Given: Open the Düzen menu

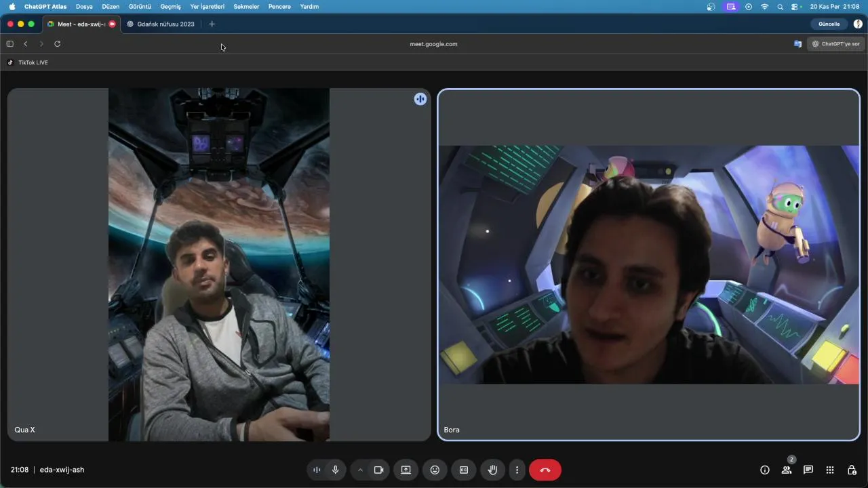Looking at the screenshot, I should [111, 7].
